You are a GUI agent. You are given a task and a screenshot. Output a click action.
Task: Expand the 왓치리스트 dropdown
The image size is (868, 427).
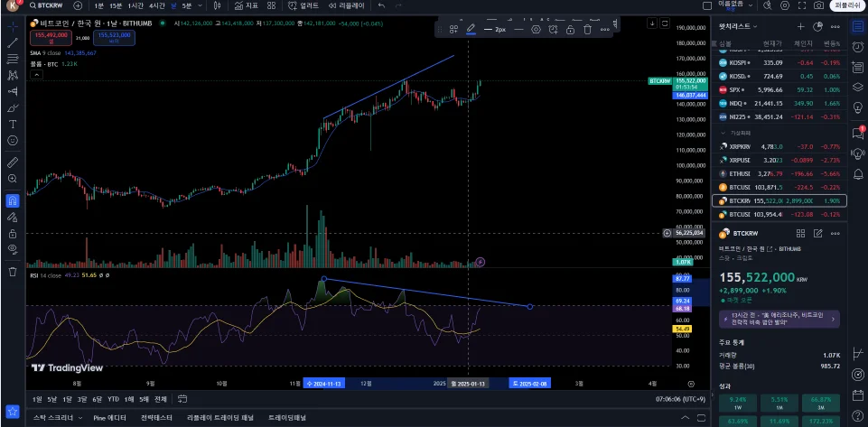pos(738,26)
